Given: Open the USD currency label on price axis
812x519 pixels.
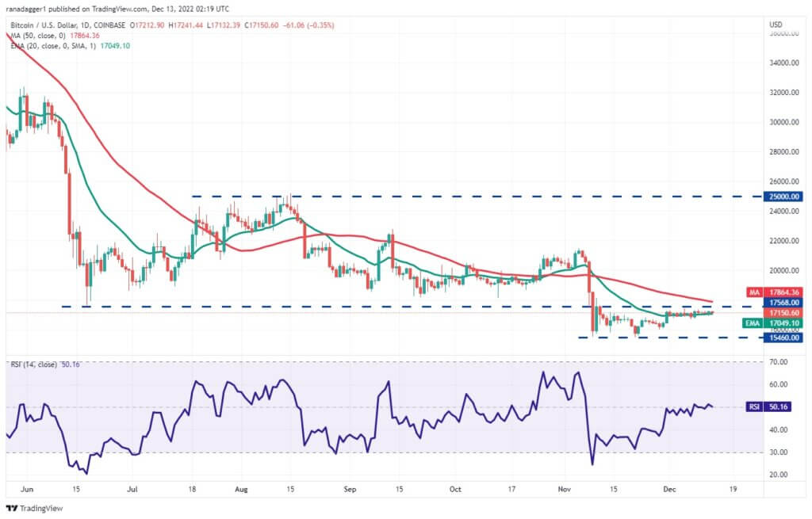Looking at the screenshot, I should coord(776,25).
